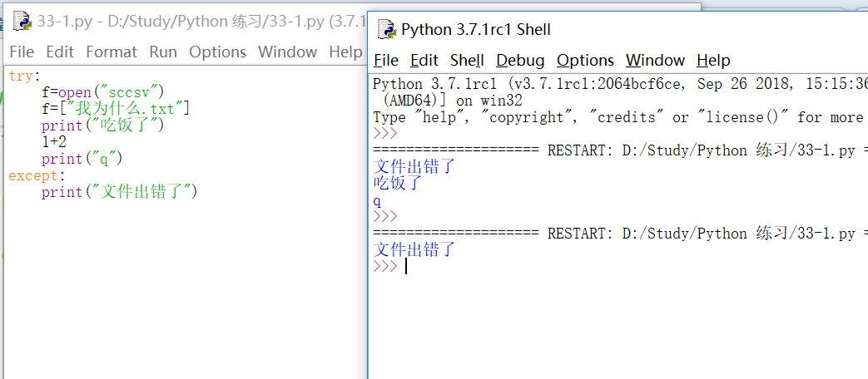The image size is (868, 379).
Task: Click the first RESTART line in shell
Action: pyautogui.click(x=620, y=150)
